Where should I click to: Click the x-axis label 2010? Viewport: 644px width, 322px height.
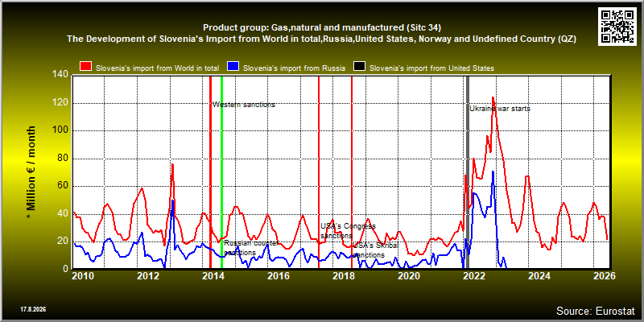pos(84,276)
